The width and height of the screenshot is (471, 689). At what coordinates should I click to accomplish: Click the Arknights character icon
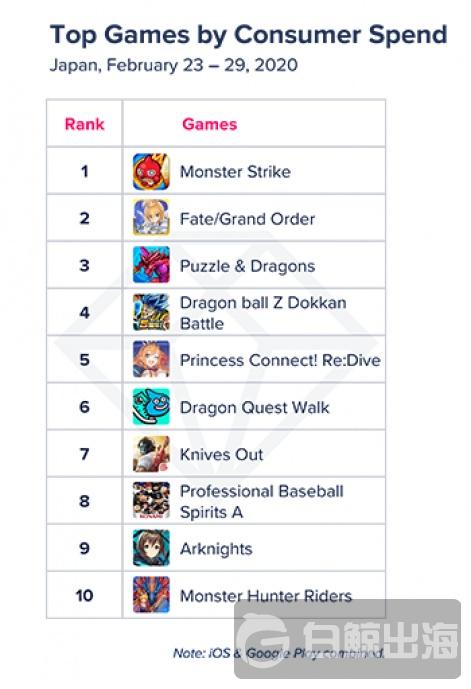(151, 548)
